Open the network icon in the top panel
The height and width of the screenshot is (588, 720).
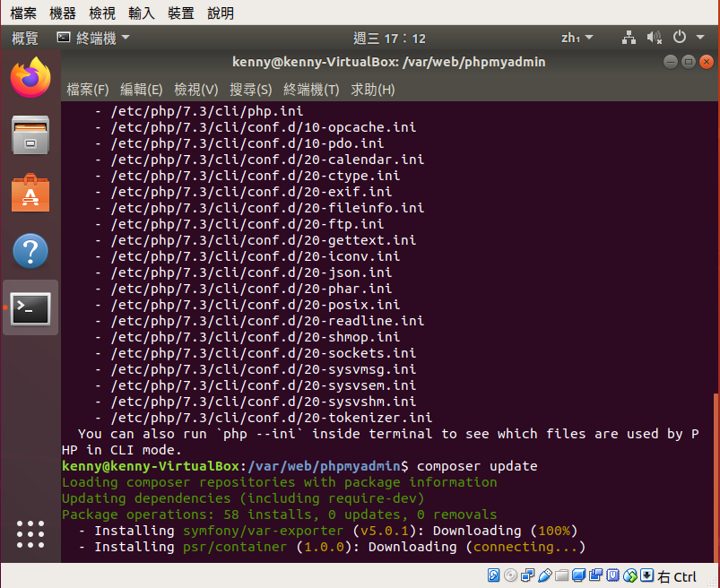coord(629,38)
